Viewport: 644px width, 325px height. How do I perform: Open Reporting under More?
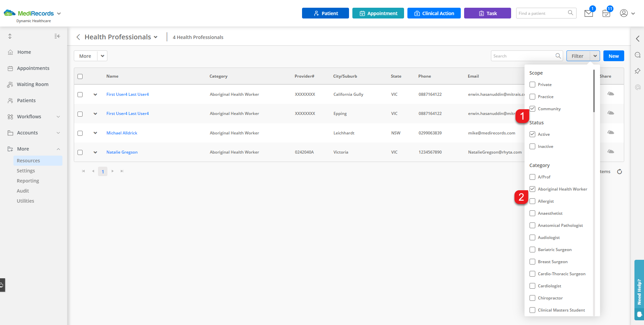[28, 181]
